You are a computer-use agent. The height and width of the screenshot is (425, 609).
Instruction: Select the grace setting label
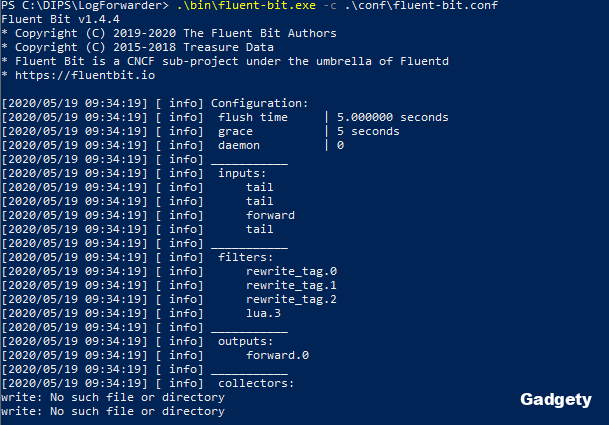click(236, 132)
